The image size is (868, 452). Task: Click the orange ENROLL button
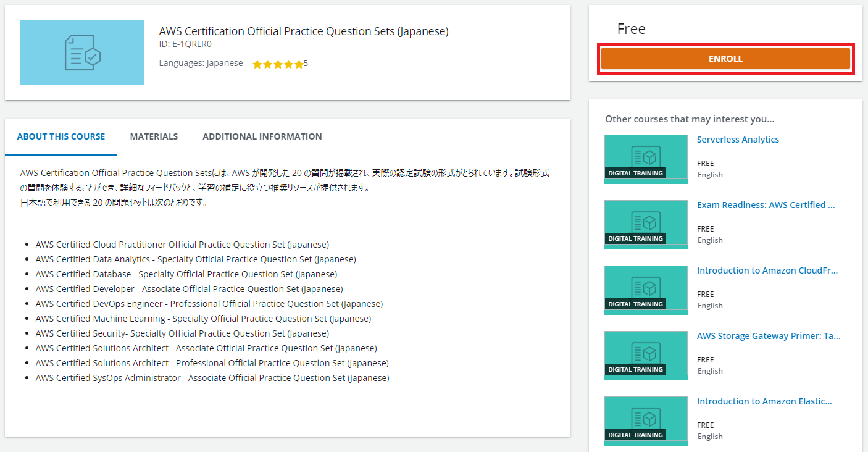pyautogui.click(x=725, y=59)
